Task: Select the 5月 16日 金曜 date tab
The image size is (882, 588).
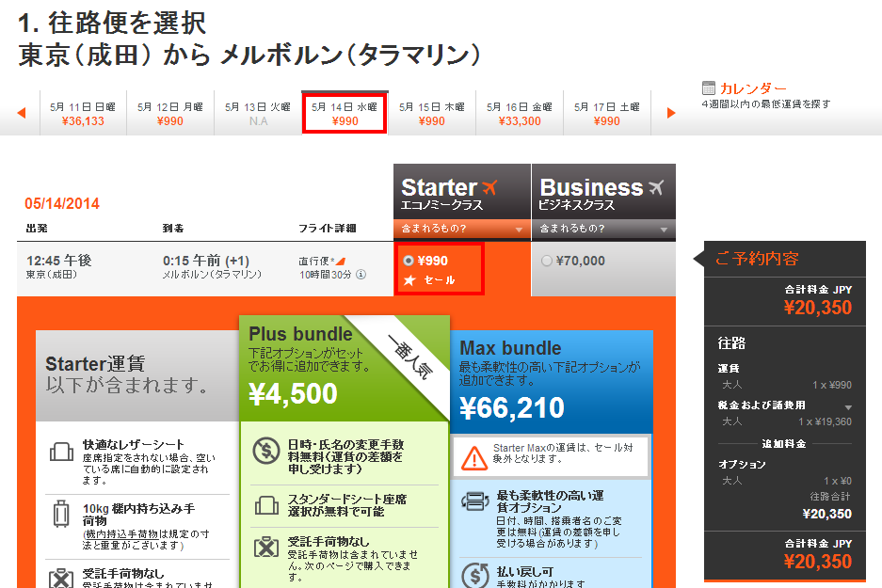Action: tap(520, 113)
